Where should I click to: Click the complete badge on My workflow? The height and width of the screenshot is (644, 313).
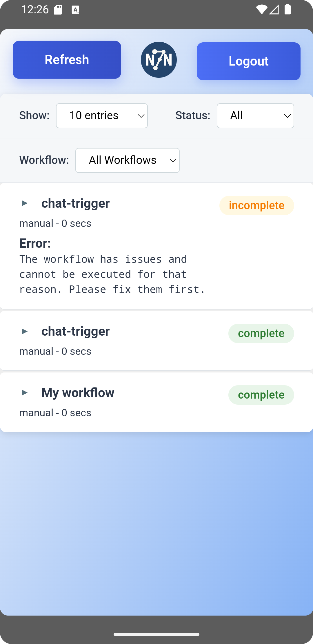click(261, 395)
